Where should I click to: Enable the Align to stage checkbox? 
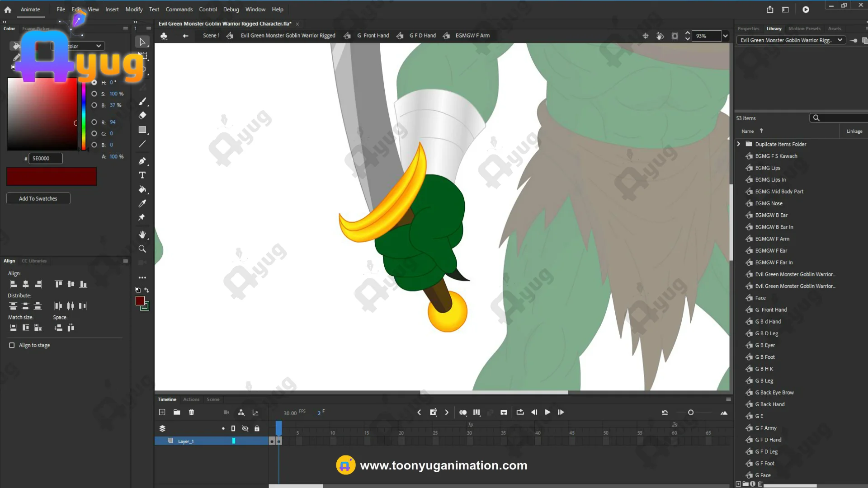pos(12,345)
